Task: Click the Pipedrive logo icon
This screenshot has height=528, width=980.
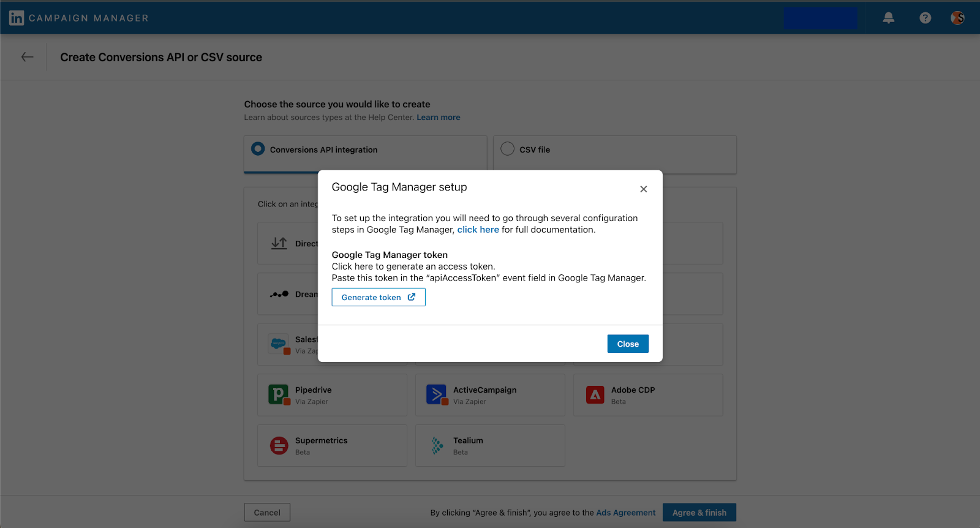Action: click(x=279, y=394)
